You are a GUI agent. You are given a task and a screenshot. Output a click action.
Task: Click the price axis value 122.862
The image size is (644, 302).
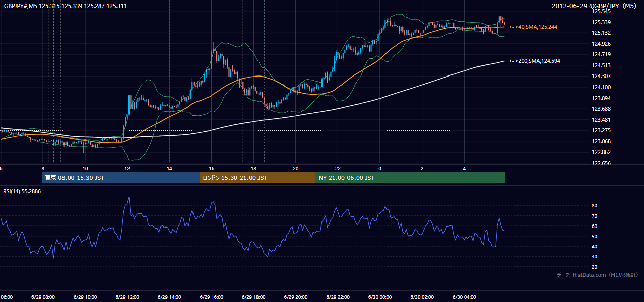(x=602, y=153)
